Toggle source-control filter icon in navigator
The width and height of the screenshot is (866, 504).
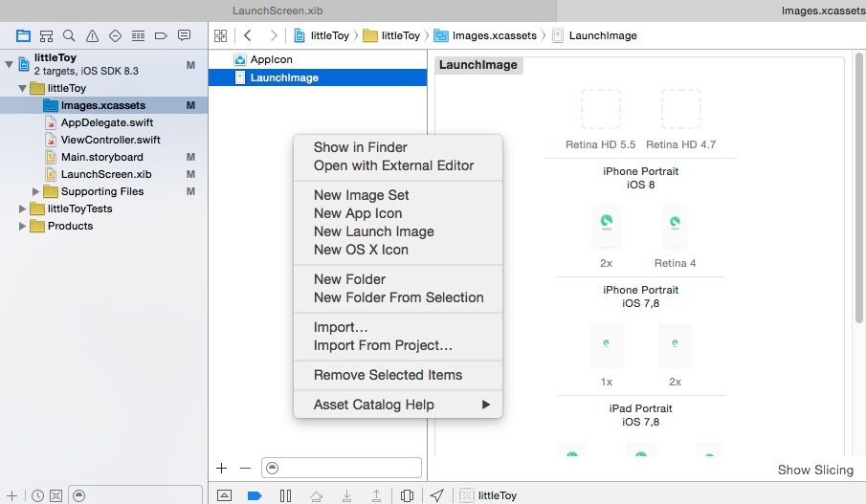coord(56,495)
